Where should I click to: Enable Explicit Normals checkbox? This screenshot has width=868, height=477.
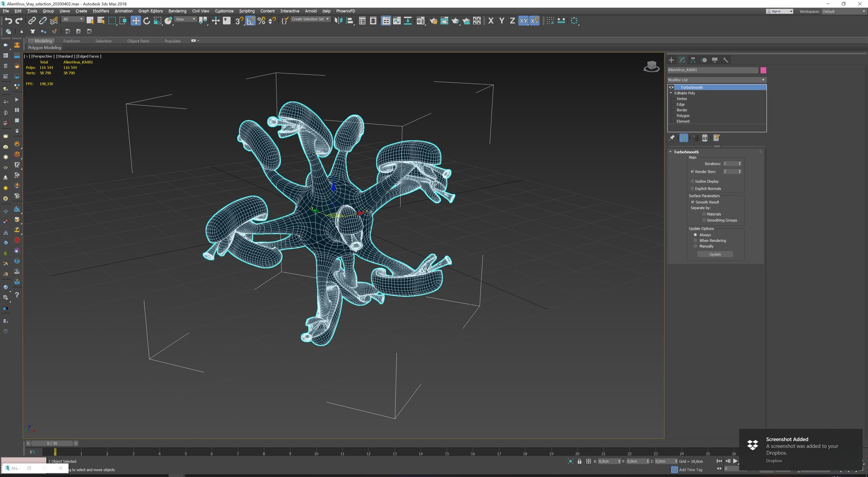pos(692,188)
